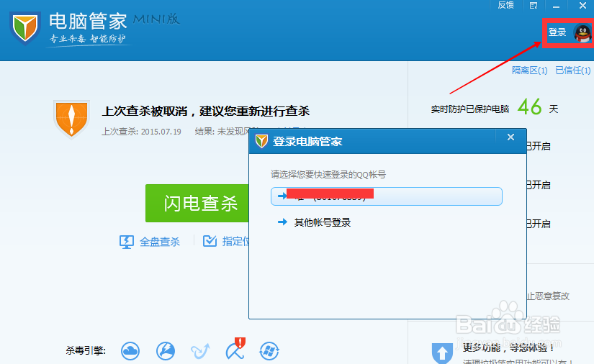The image size is (594, 364).
Task: Click the QQ penguin avatar
Action: [x=582, y=33]
